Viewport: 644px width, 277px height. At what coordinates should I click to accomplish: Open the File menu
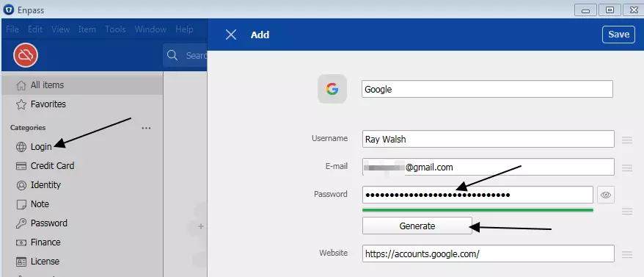click(x=12, y=29)
